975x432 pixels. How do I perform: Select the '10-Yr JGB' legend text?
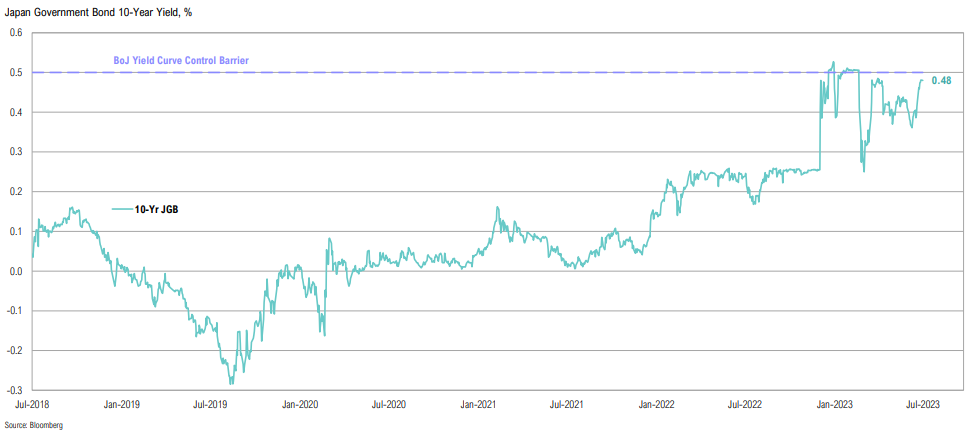156,209
